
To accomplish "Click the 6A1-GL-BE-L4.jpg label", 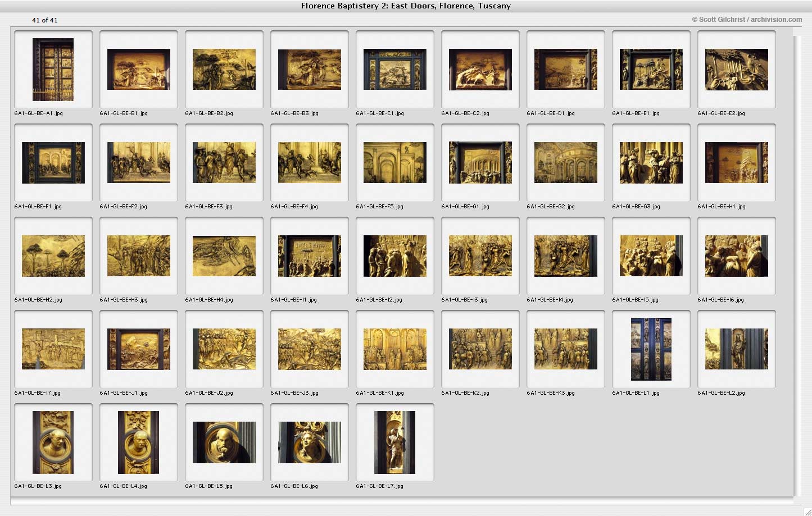I will tap(124, 486).
